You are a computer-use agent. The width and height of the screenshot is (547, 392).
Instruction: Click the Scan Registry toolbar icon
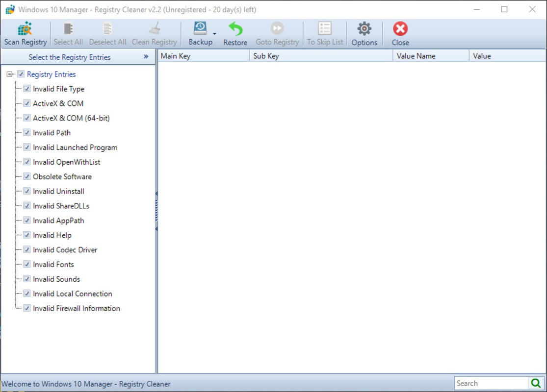pos(25,29)
